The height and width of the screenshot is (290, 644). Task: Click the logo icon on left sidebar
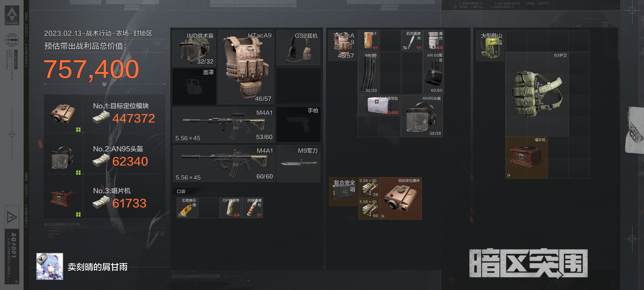(x=12, y=15)
